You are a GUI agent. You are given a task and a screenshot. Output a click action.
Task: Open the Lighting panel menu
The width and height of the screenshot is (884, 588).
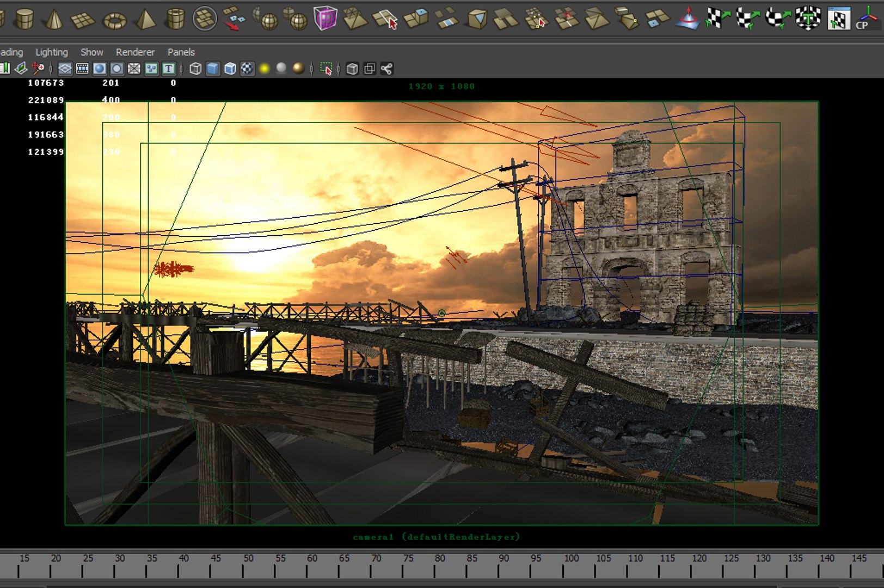tap(52, 52)
